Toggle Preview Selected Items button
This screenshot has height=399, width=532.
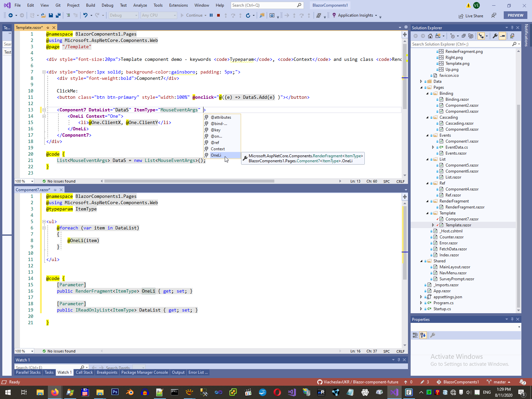(502, 36)
